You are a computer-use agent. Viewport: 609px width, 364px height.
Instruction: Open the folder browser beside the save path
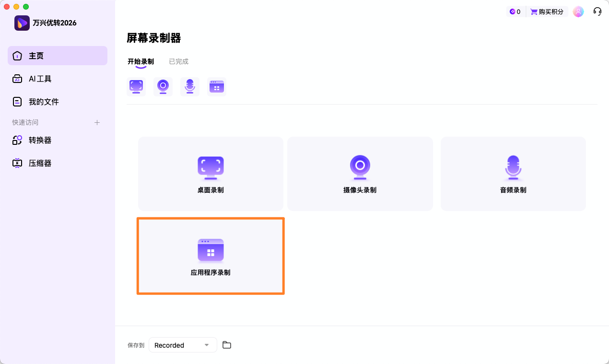click(226, 345)
